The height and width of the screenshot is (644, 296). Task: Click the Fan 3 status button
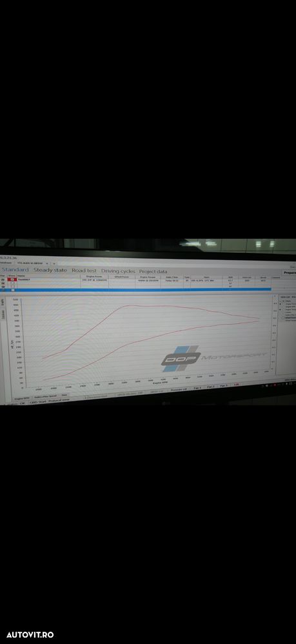[224, 386]
